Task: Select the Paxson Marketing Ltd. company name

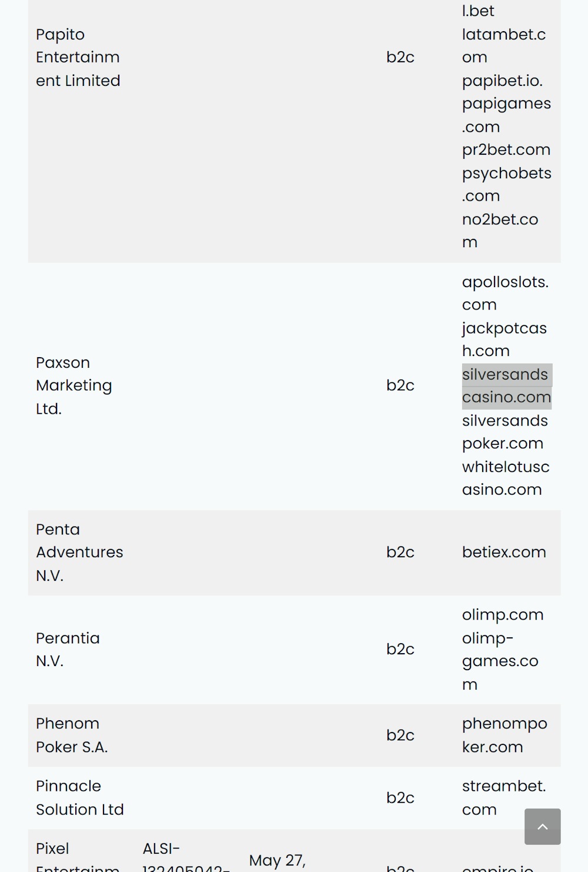Action: 73,385
